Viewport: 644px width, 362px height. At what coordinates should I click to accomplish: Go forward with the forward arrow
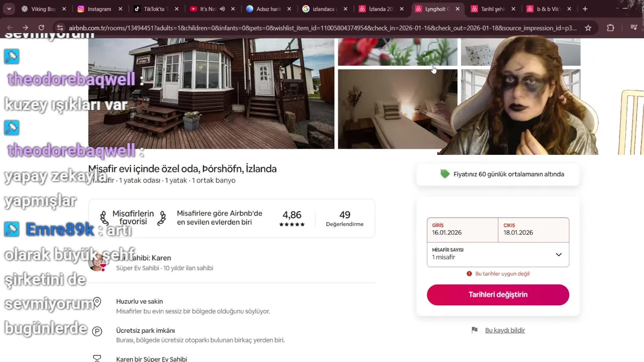(25, 28)
